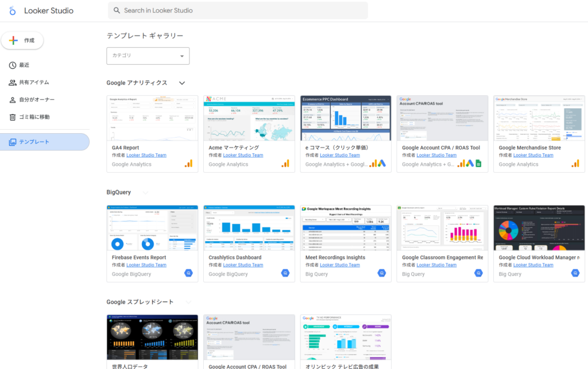Collapse the Google アナリティクス section

[182, 83]
